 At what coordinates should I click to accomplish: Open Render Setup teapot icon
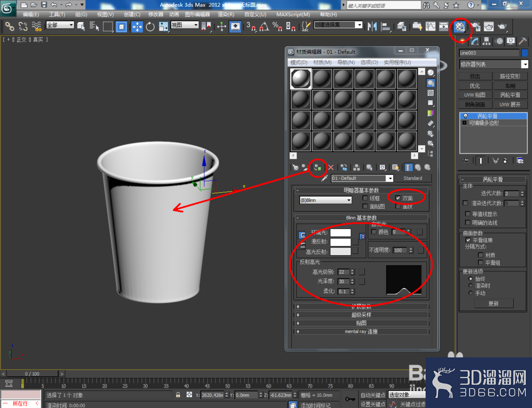click(476, 27)
